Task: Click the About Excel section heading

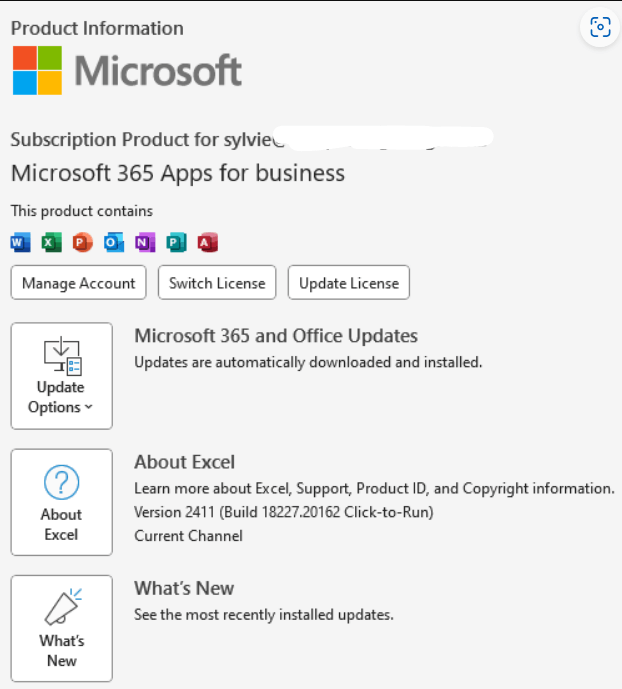Action: [x=184, y=462]
